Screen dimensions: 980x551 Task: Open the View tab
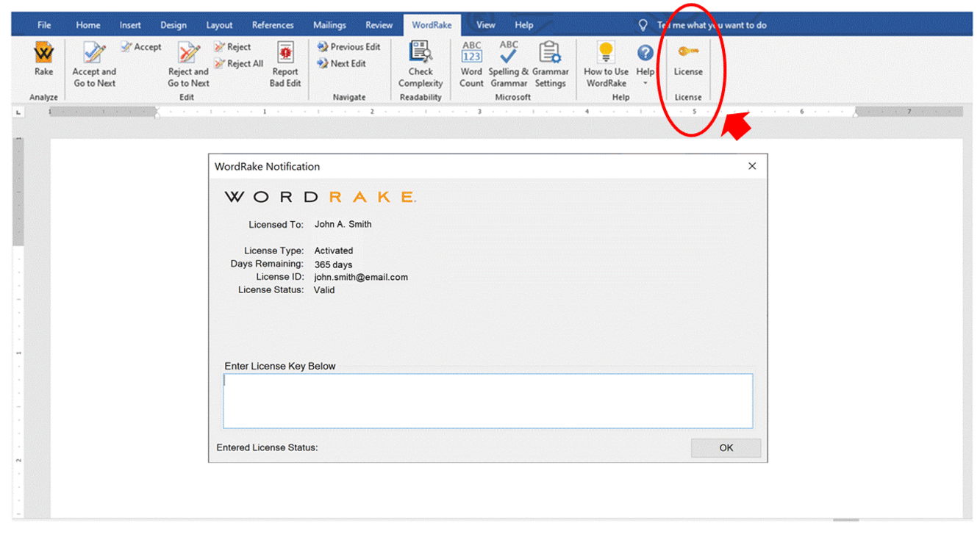485,25
